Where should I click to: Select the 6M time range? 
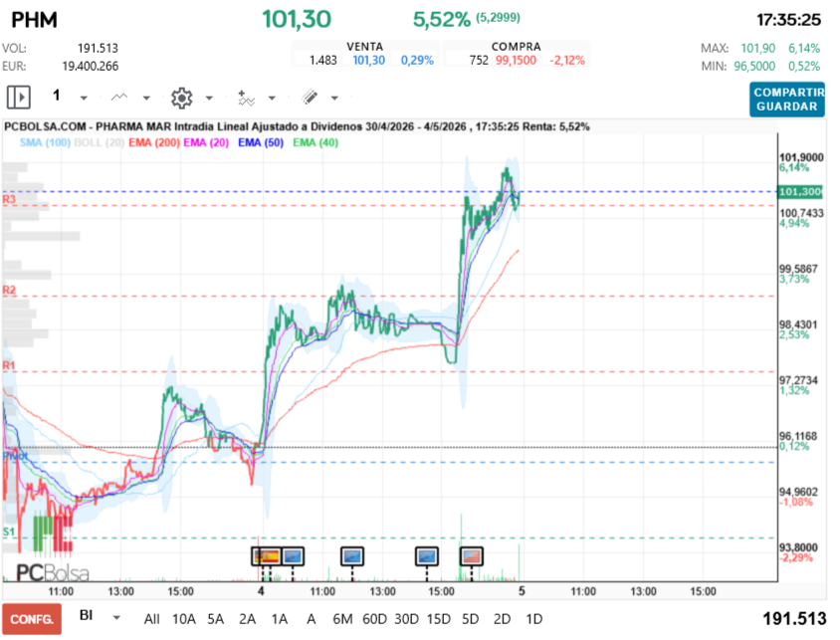(342, 619)
